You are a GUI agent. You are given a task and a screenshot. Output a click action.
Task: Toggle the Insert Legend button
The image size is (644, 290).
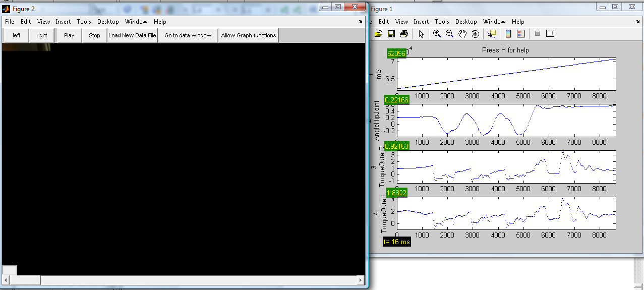pyautogui.click(x=521, y=34)
